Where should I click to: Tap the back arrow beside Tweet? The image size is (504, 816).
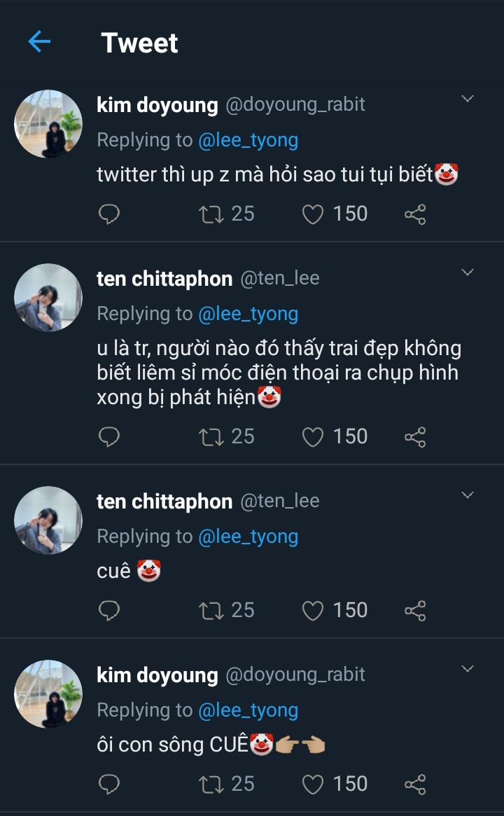(x=39, y=42)
